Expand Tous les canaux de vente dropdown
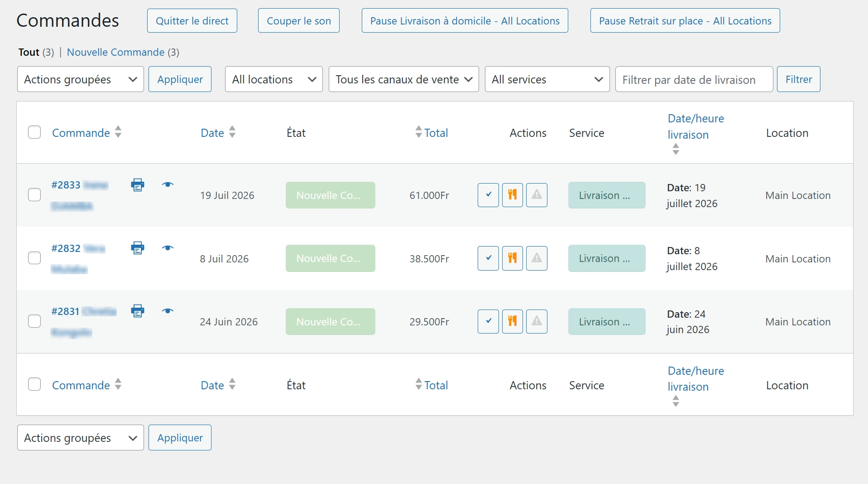Viewport: 868px width, 484px height. [x=404, y=79]
